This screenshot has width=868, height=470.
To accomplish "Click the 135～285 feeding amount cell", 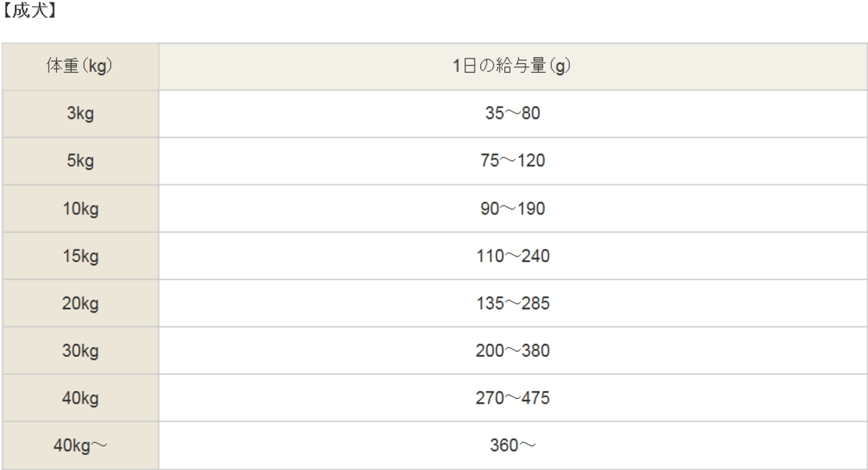I will [x=512, y=303].
